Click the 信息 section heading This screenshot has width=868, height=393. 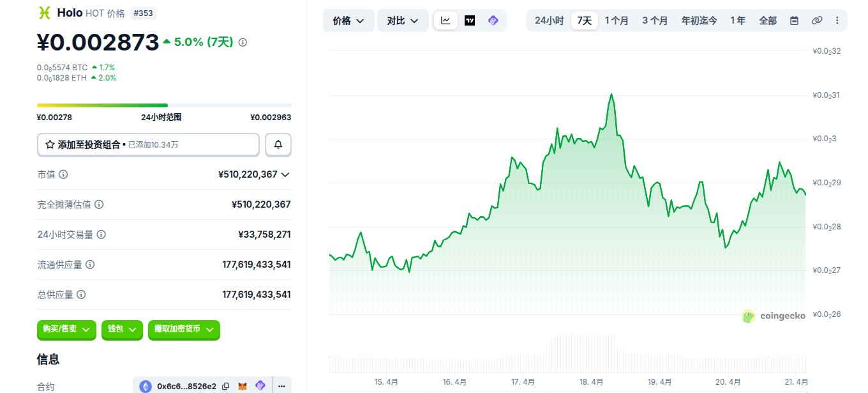click(49, 359)
